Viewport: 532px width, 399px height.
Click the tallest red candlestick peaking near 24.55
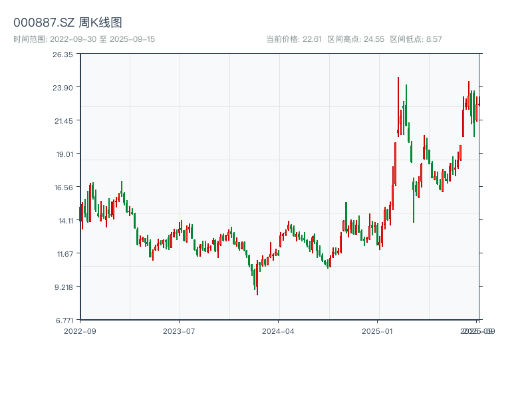[x=398, y=107]
